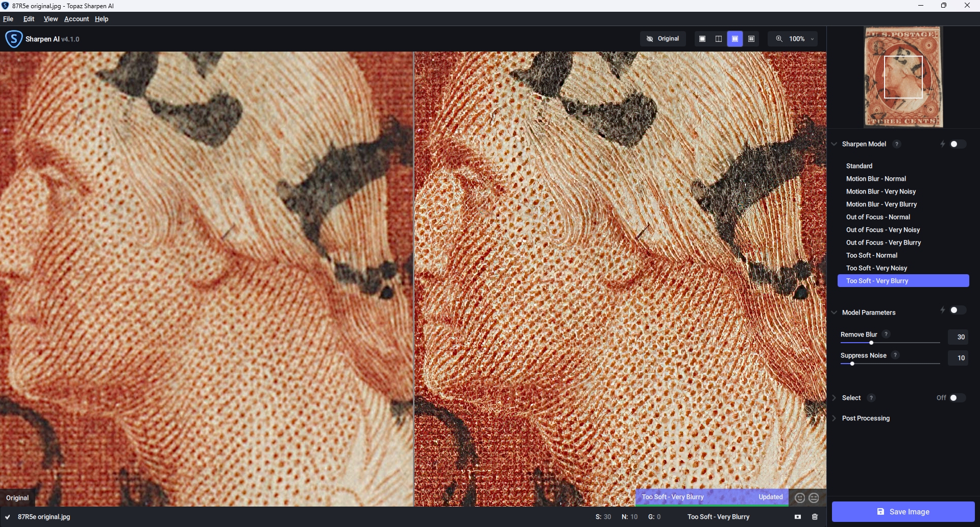Click the Remove Blur value field
The image size is (980, 527).
[958, 337]
